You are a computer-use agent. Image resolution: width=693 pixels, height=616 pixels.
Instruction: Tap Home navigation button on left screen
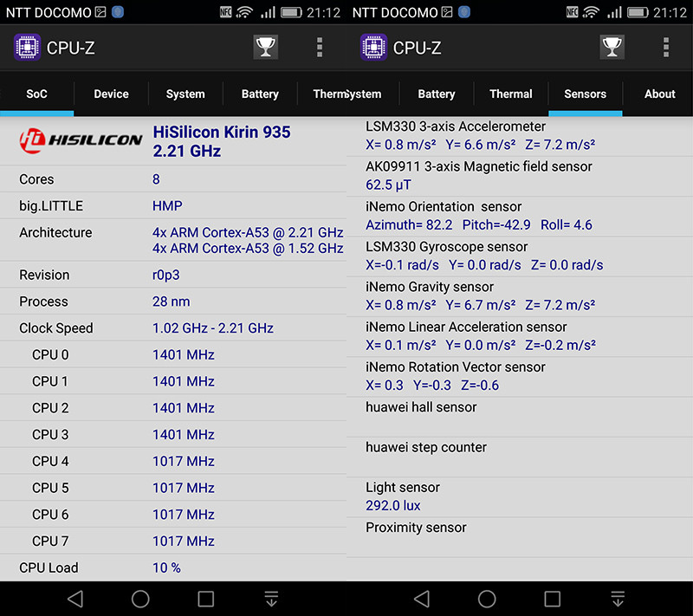[x=140, y=599]
